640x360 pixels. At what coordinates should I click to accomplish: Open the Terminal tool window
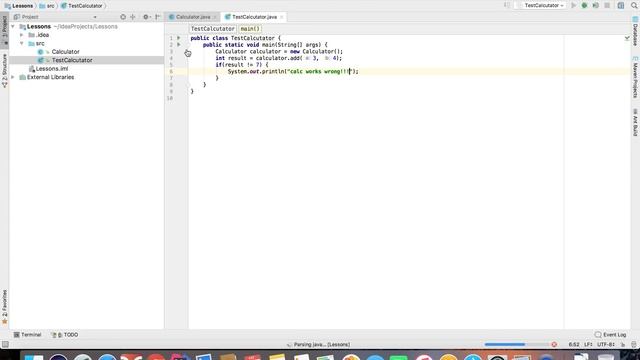pos(27,335)
